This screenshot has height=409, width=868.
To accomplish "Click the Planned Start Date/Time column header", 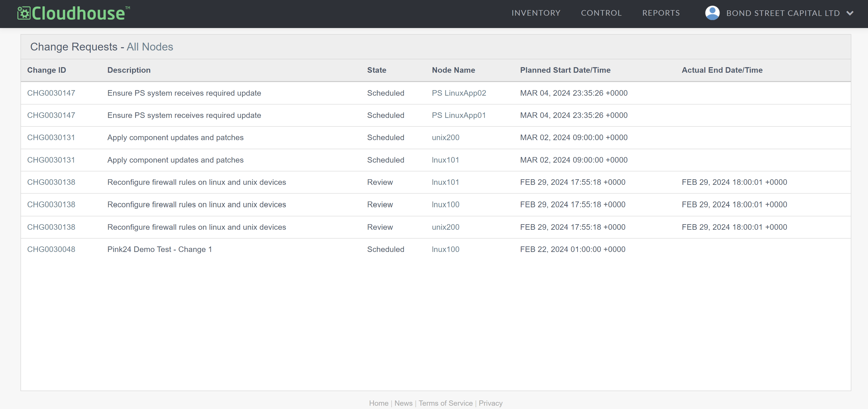I will [x=565, y=70].
